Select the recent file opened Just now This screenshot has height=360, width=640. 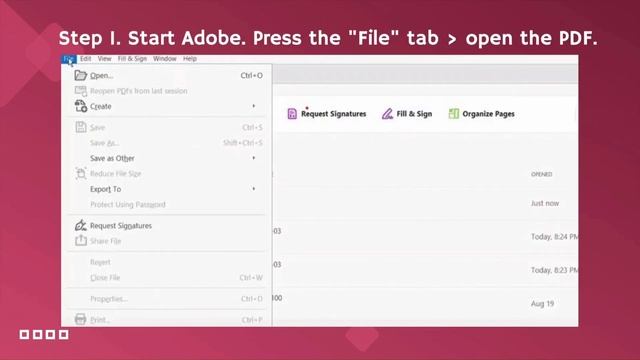[425, 203]
